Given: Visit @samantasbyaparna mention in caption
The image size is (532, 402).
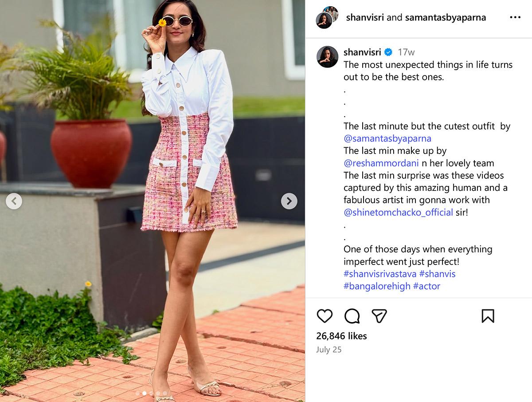Looking at the screenshot, I should [x=387, y=138].
